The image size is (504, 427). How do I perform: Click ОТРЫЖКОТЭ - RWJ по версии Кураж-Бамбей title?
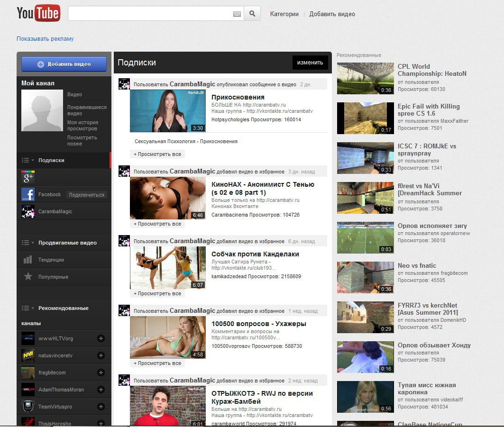click(262, 398)
